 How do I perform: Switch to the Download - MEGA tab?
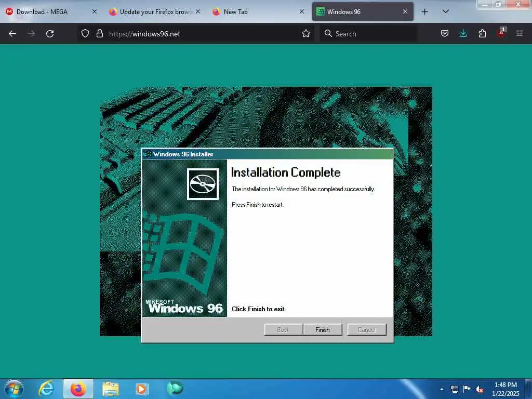coord(51,12)
